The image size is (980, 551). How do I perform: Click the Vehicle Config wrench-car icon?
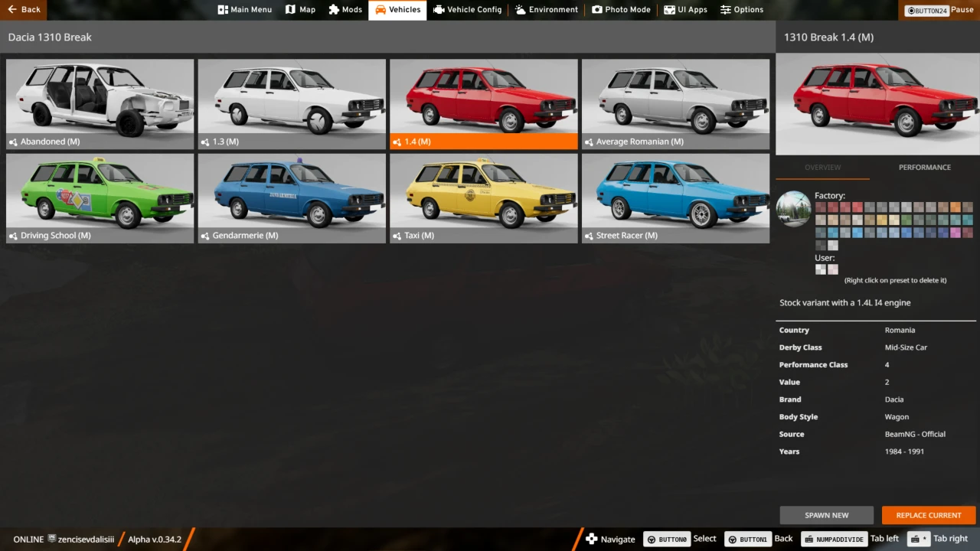tap(439, 10)
